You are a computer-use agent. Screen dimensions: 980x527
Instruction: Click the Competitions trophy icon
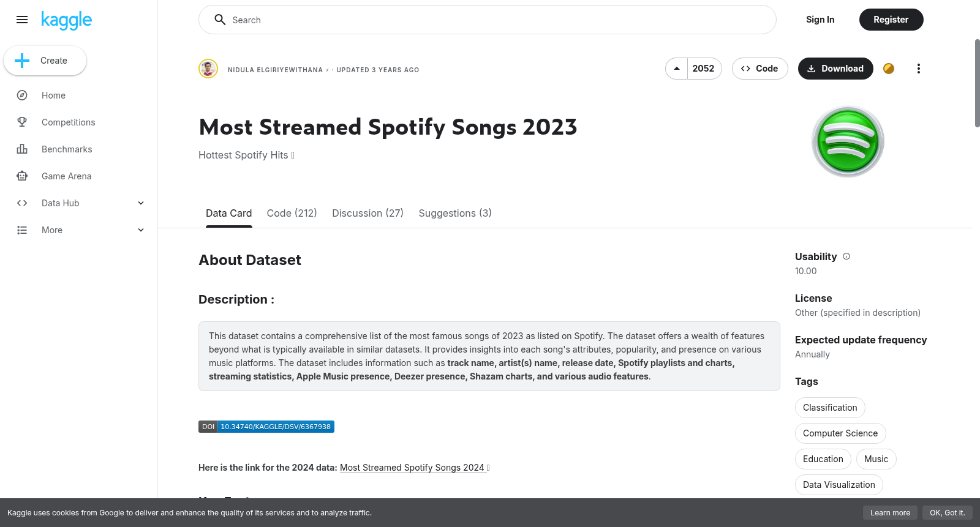[x=22, y=122]
